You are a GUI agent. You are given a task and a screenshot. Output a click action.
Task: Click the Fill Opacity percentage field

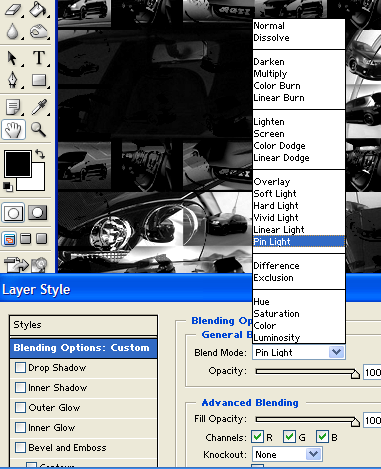372,420
